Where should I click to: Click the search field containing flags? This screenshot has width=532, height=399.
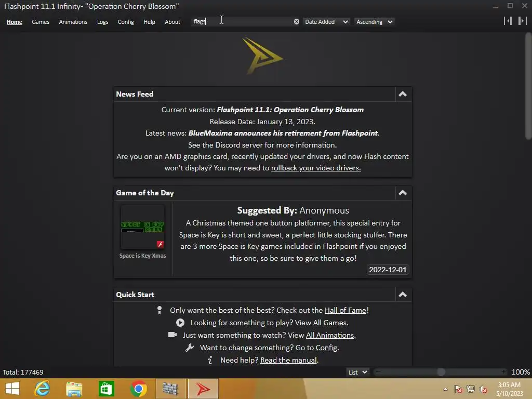[242, 22]
